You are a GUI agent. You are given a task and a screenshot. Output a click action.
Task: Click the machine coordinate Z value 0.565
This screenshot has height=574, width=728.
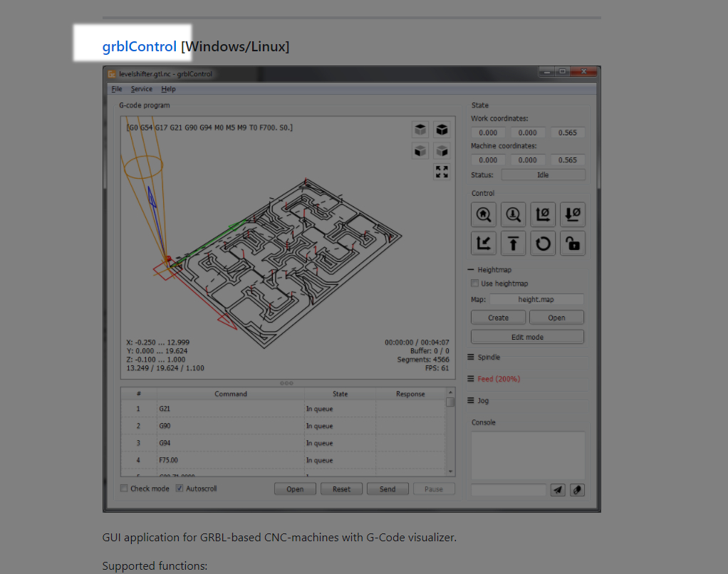click(567, 160)
